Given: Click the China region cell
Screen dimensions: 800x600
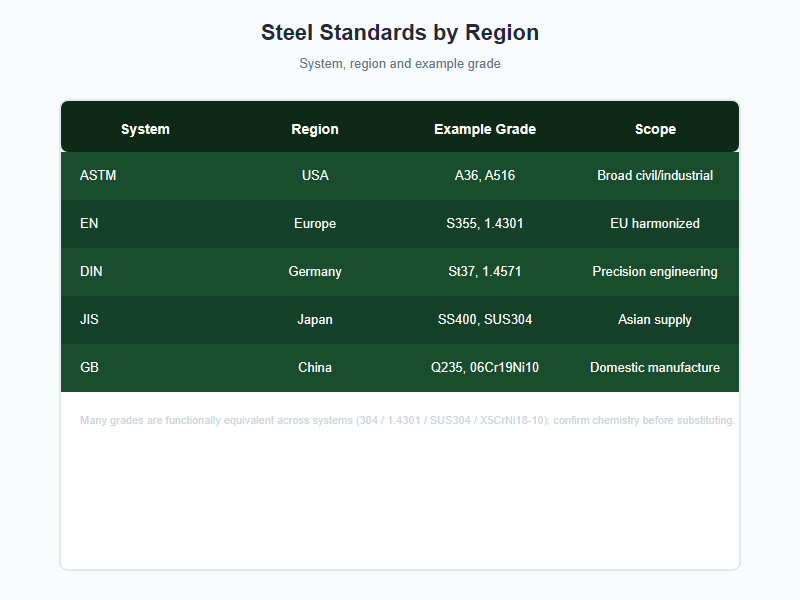Looking at the screenshot, I should pos(315,367).
